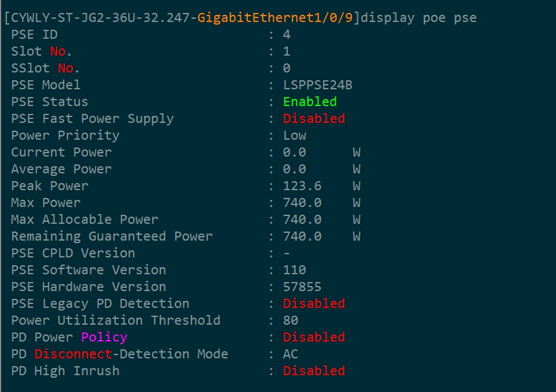Click the PSE Hardware Version number 57855

(x=302, y=287)
